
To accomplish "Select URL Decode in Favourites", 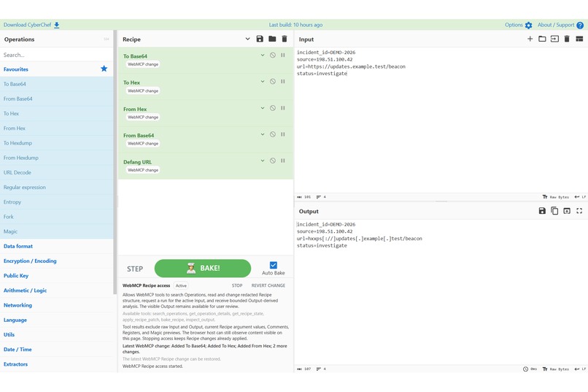I will (56, 172).
